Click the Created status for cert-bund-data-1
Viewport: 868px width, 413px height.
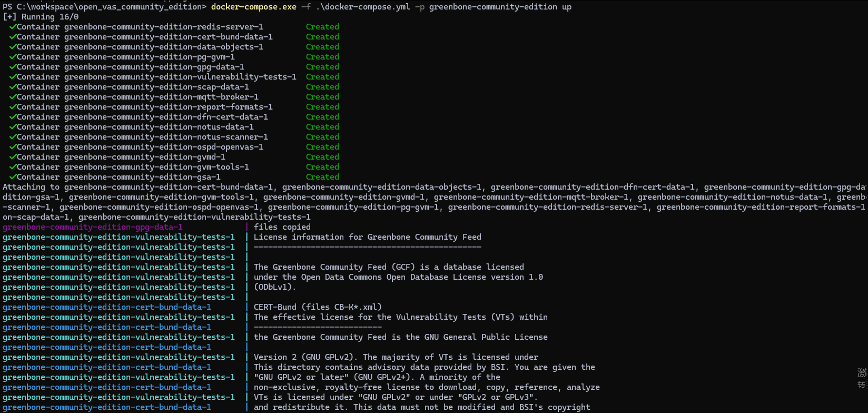[x=322, y=37]
